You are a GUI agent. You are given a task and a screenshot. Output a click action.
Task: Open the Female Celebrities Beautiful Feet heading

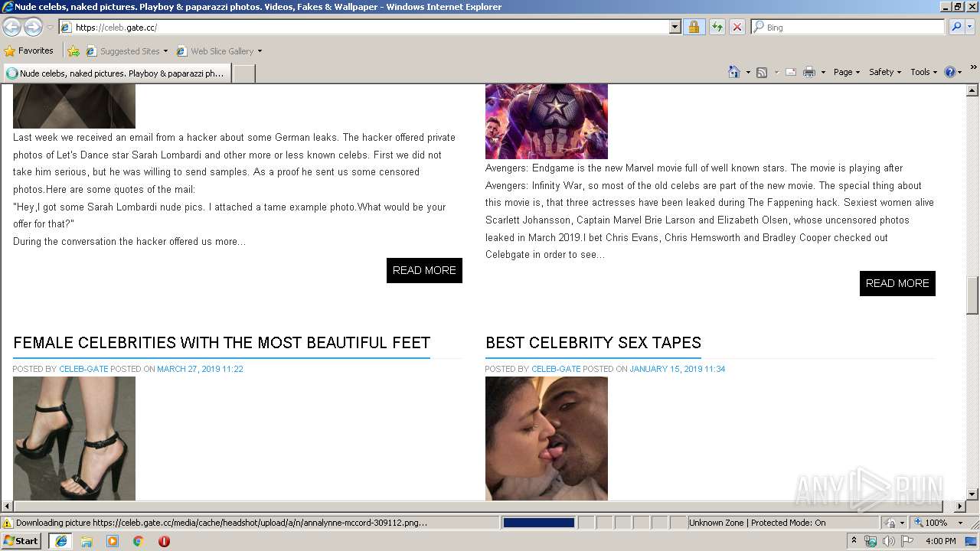[x=221, y=343]
